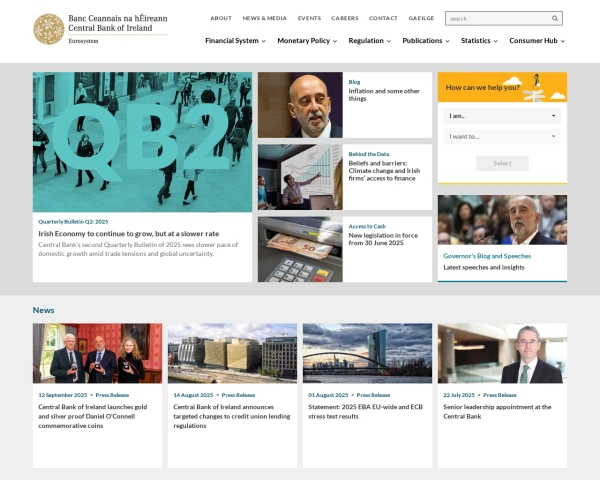The image size is (600, 480).
Task: Click the senior leadership appointee photo
Action: (x=502, y=353)
